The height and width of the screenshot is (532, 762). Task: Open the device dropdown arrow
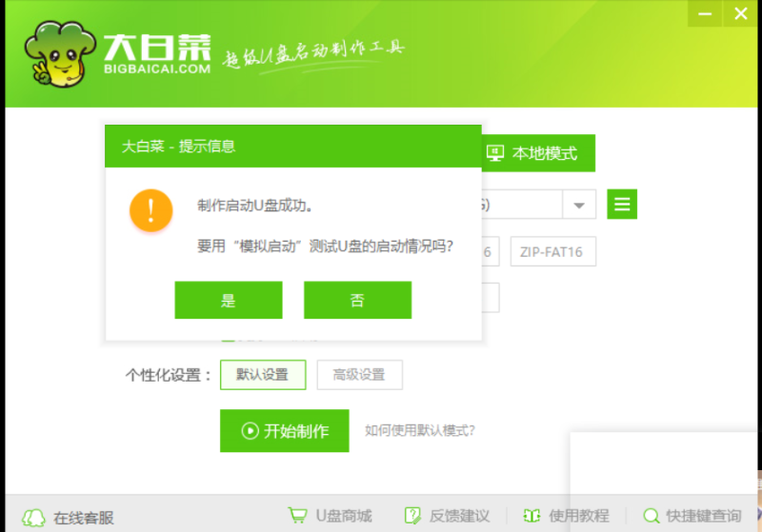[x=579, y=205]
